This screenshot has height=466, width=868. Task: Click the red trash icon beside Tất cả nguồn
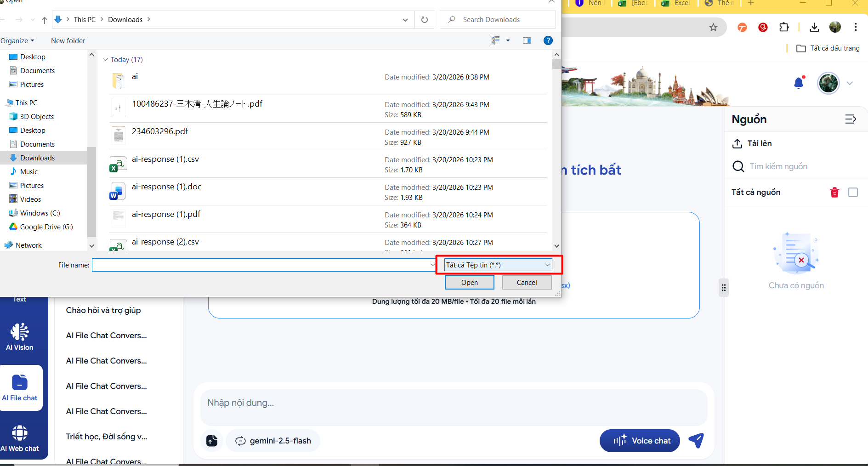tap(834, 193)
